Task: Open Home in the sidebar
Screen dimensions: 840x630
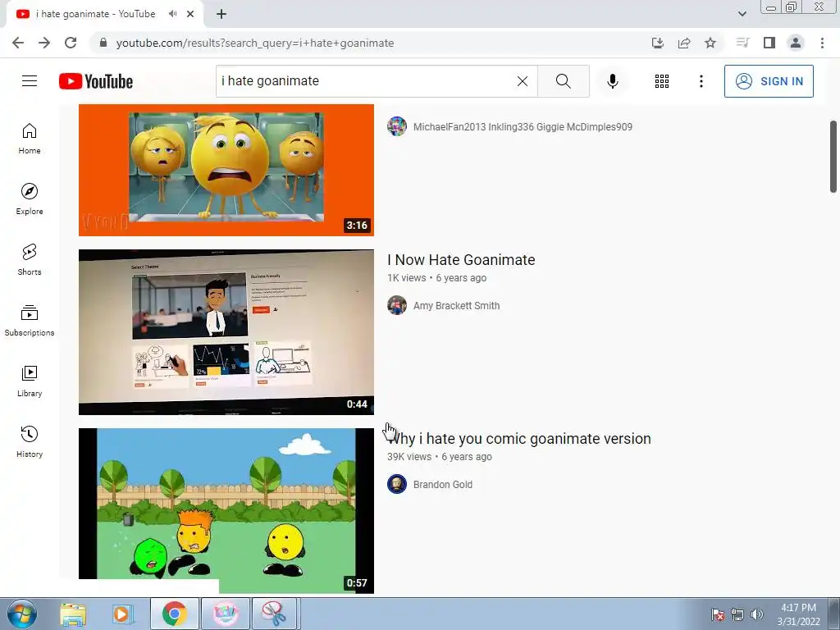Action: point(30,139)
